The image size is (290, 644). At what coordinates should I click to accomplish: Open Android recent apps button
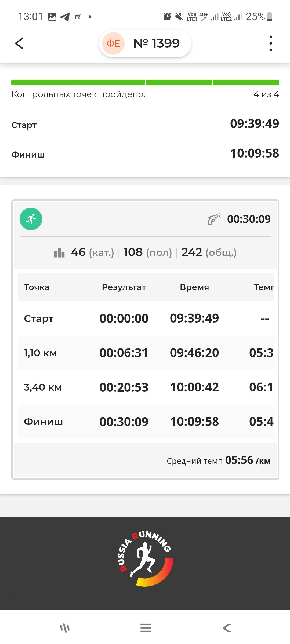65,628
